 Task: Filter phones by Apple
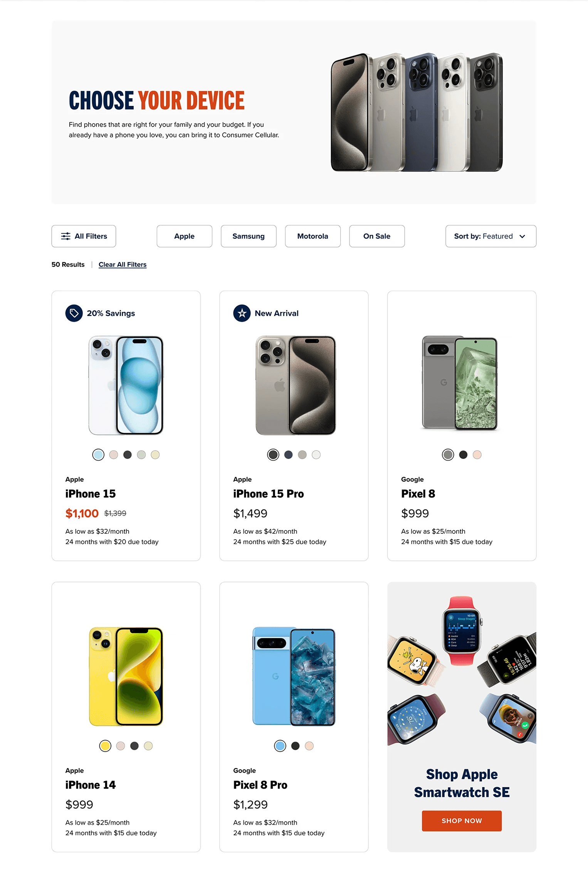pos(184,236)
